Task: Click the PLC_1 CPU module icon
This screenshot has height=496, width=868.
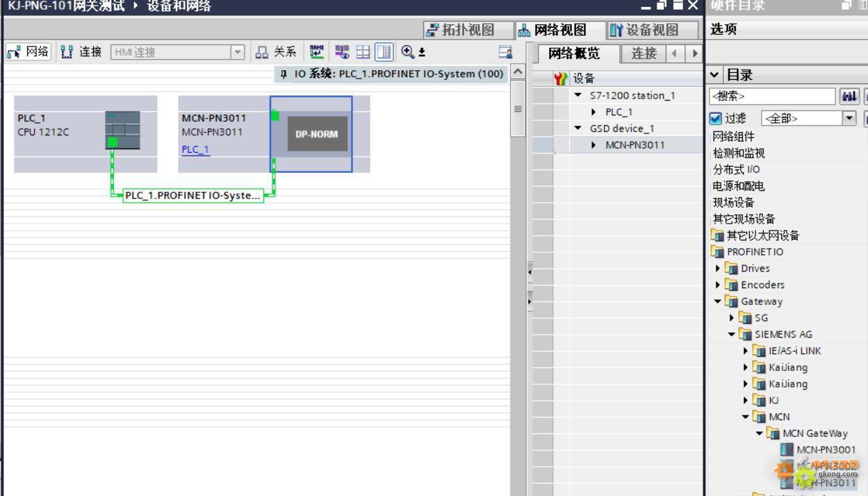Action: [122, 129]
